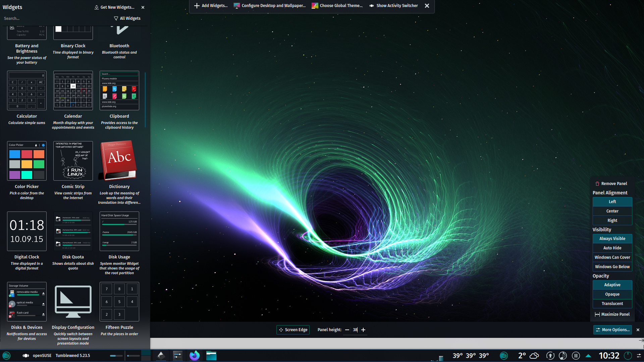Click Remove Panel button
The height and width of the screenshot is (362, 644).
point(611,184)
